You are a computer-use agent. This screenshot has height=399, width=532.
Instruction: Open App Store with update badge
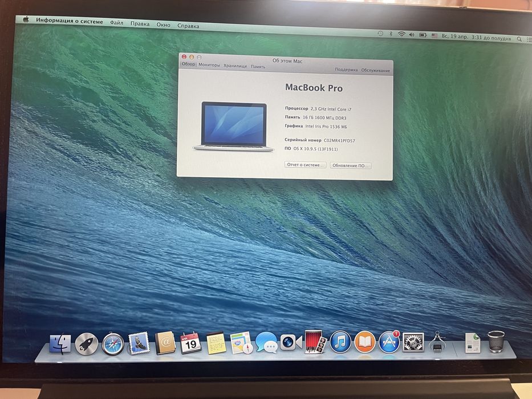(389, 341)
